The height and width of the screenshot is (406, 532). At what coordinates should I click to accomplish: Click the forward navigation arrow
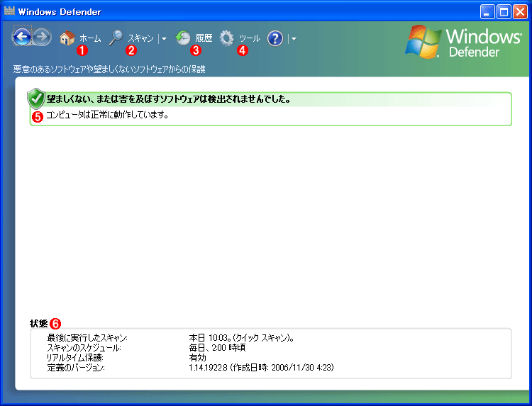coord(43,36)
